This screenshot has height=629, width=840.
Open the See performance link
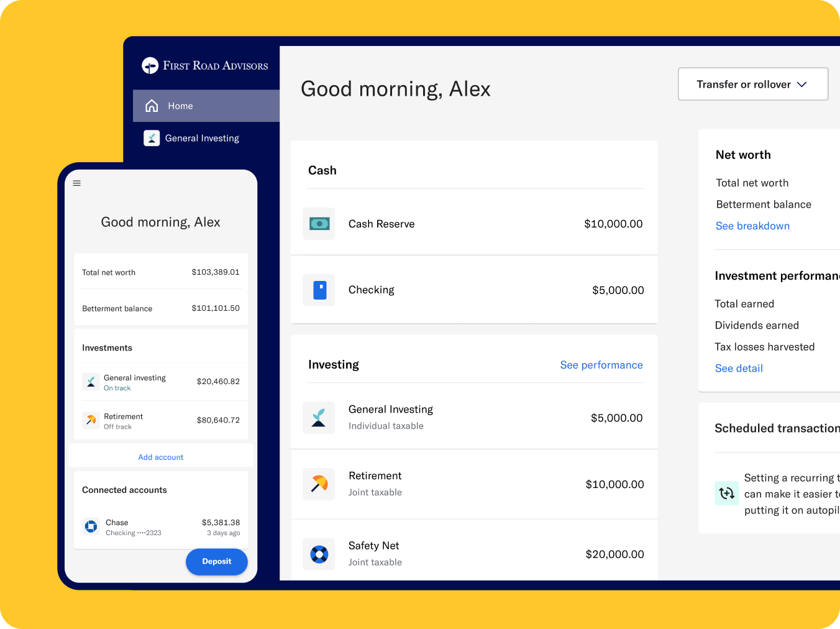pos(601,365)
